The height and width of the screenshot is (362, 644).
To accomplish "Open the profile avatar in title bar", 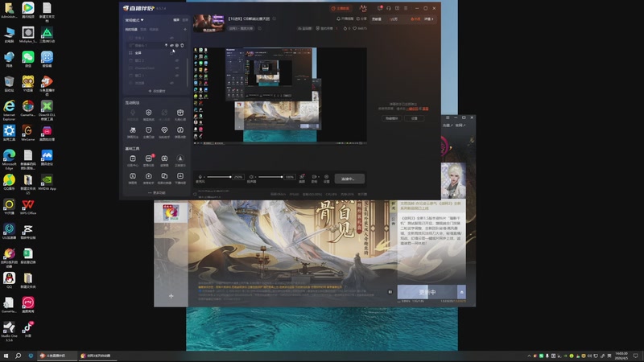I will click(363, 8).
